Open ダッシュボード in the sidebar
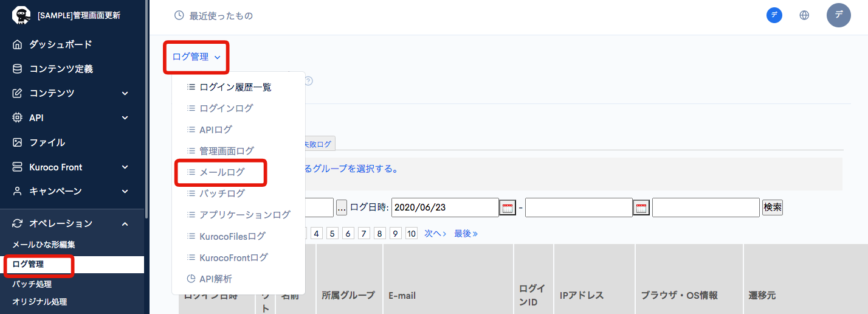This screenshot has height=314, width=868. pyautogui.click(x=60, y=44)
